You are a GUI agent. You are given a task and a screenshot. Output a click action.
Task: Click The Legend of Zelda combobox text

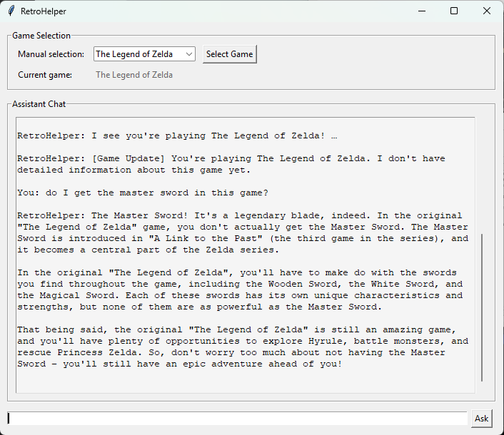(134, 54)
